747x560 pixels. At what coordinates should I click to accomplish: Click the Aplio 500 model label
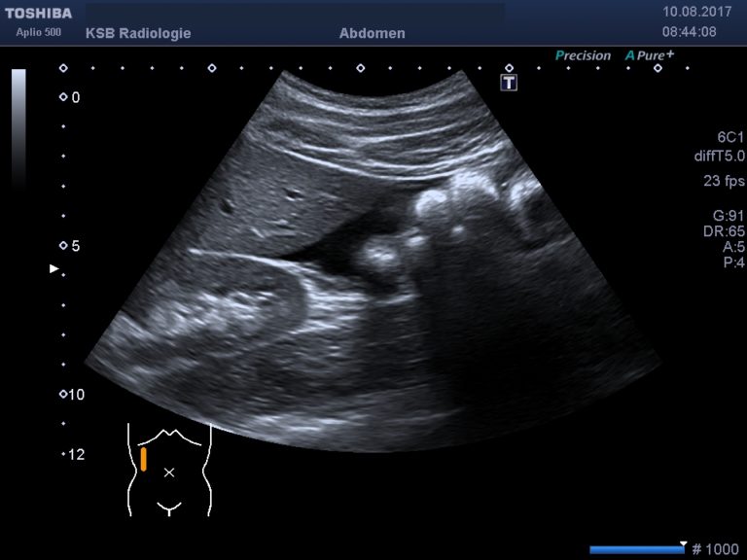click(38, 32)
